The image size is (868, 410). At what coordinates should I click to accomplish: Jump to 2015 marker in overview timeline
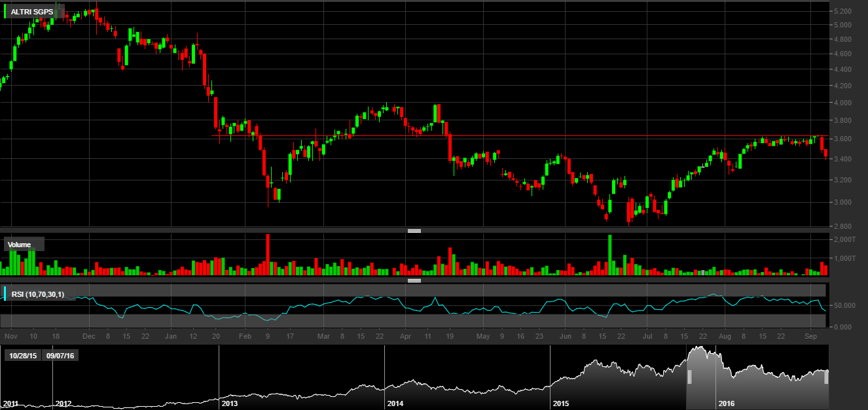click(560, 403)
